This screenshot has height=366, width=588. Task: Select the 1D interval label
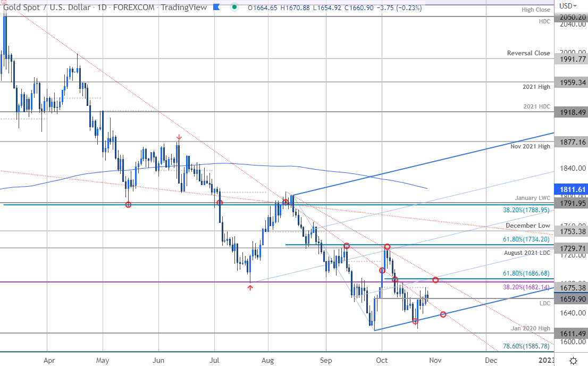[102, 7]
